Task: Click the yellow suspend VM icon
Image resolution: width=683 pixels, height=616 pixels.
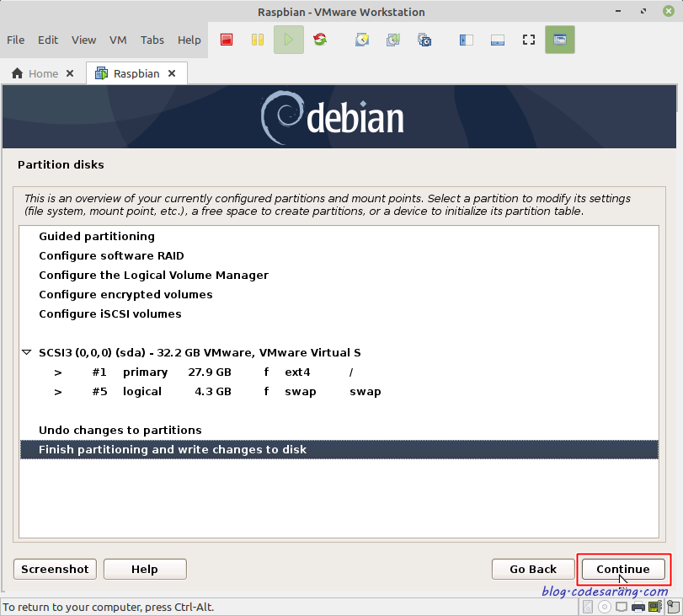Action: (x=258, y=40)
